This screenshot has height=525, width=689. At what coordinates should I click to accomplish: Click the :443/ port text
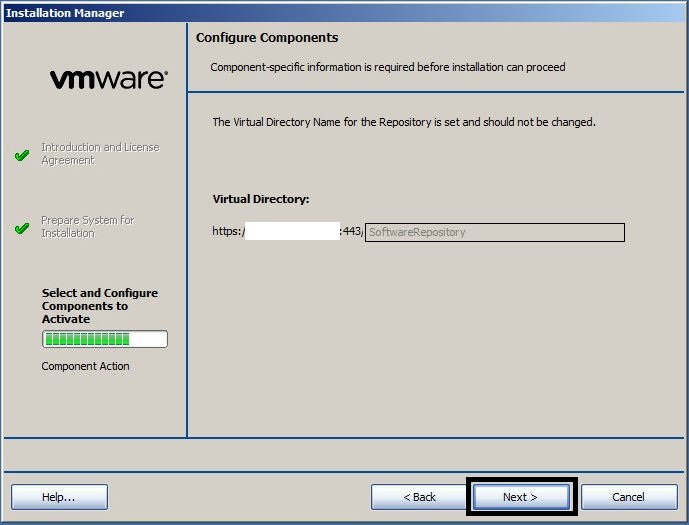351,232
